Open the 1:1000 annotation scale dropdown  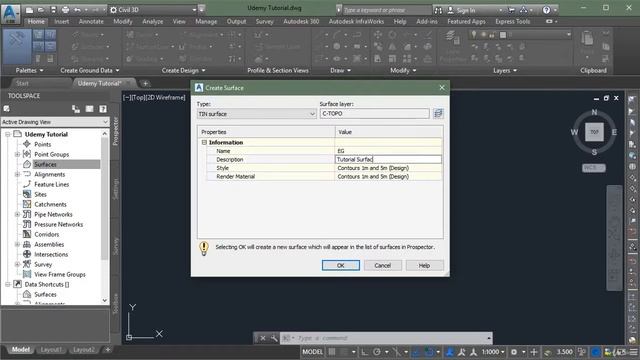coord(493,351)
